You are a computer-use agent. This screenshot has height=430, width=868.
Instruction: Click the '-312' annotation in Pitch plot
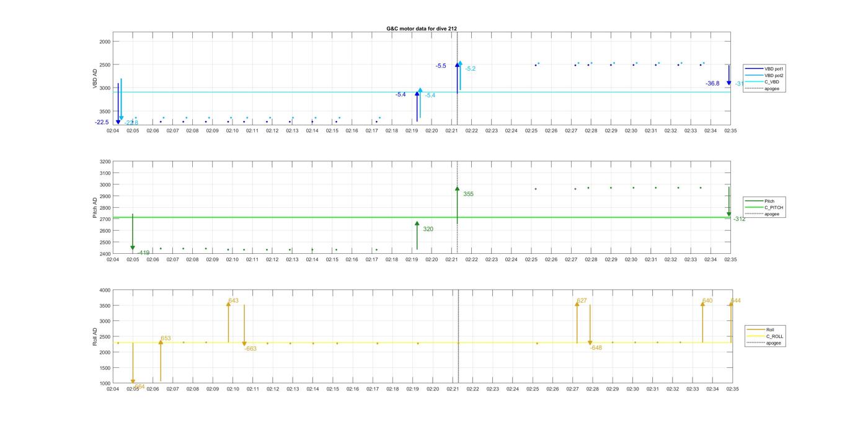tap(740, 219)
